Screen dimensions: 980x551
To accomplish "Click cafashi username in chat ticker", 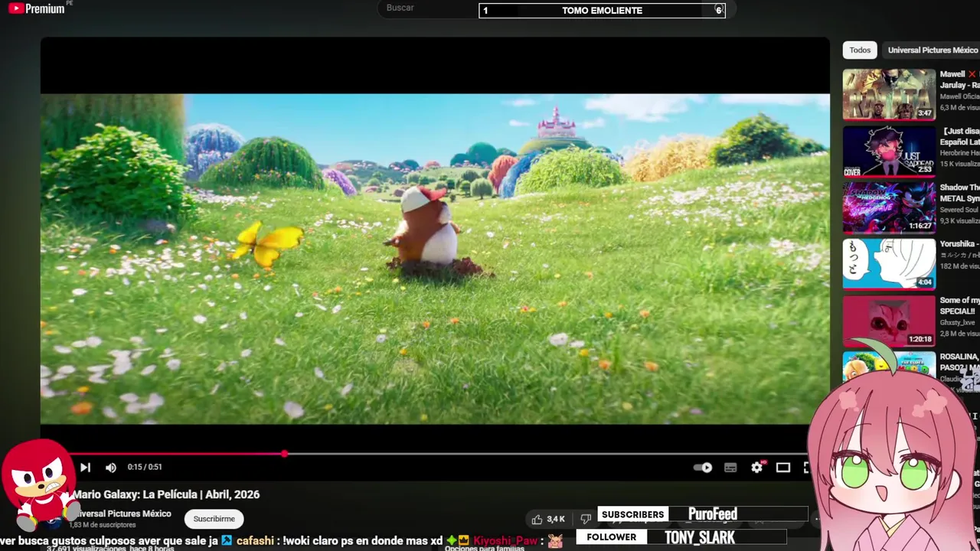I will point(255,540).
